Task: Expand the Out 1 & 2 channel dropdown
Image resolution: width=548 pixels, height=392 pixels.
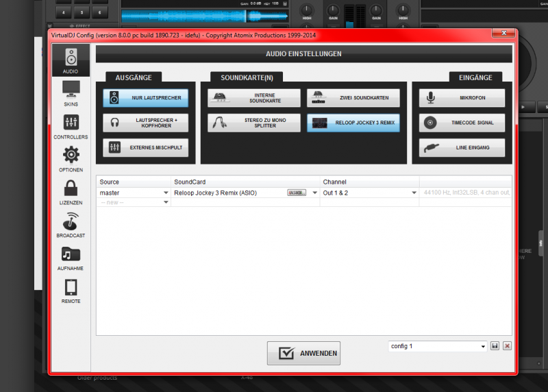Action: pos(414,193)
